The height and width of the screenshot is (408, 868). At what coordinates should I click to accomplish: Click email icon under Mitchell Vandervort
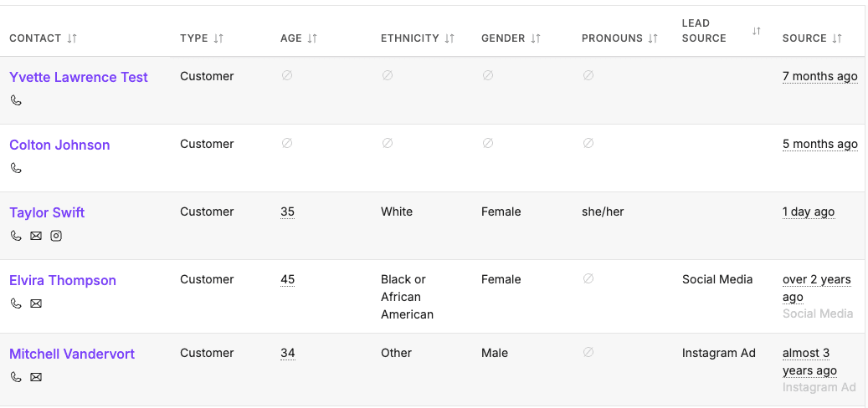[36, 377]
